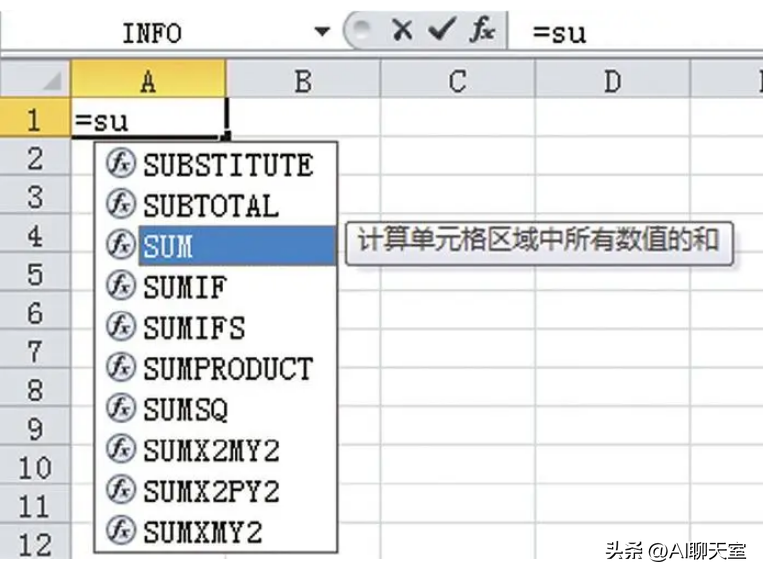763x577 pixels.
Task: Select column D header
Action: 612,82
